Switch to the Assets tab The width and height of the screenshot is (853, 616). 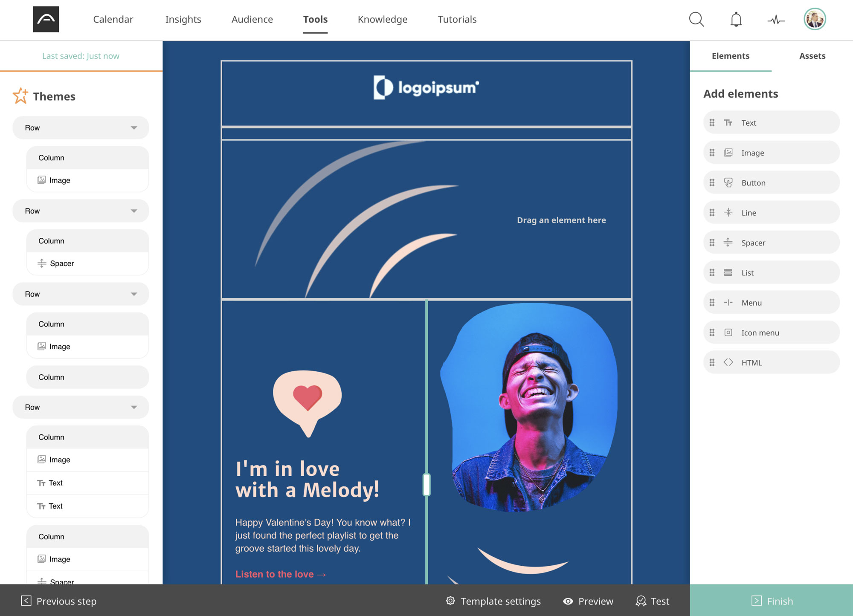click(x=812, y=56)
